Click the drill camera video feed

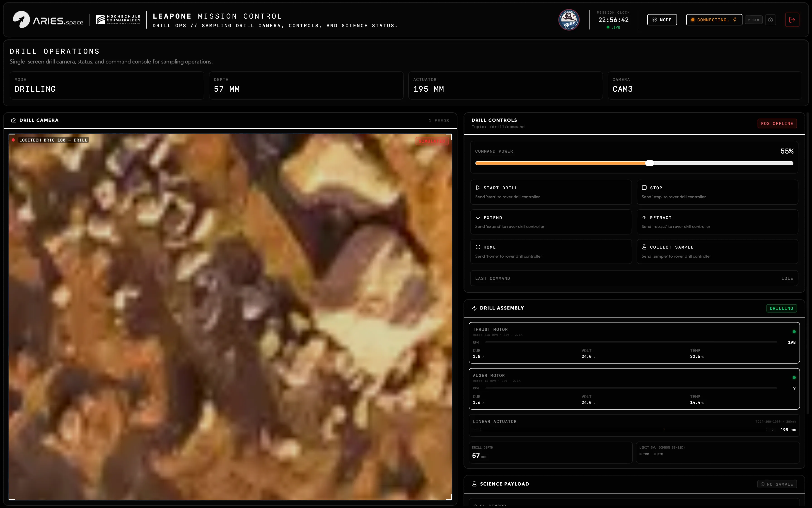point(230,317)
